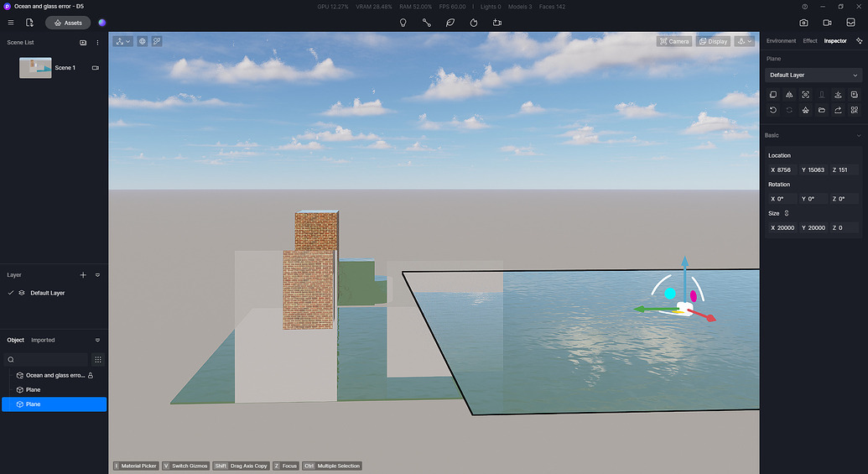Select the Ocean and glass error model row
The width and height of the screenshot is (868, 474).
tap(55, 376)
